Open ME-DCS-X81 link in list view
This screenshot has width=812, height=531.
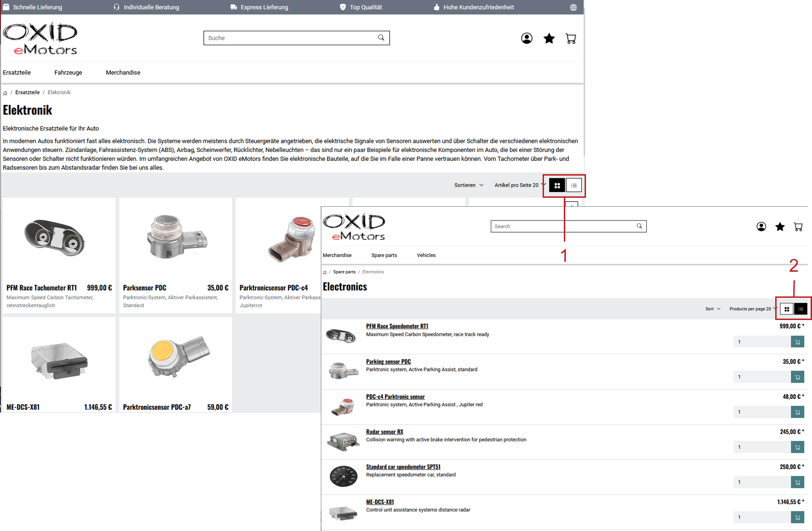pos(380,502)
